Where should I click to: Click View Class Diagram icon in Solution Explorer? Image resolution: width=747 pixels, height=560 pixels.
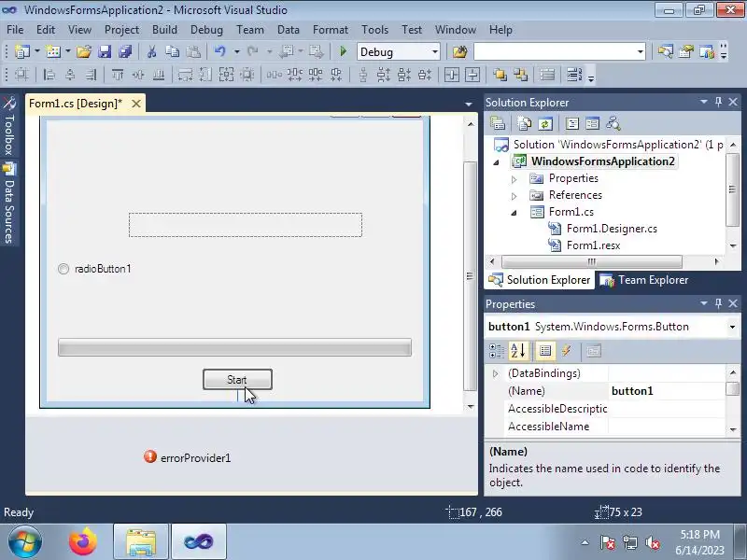point(613,124)
